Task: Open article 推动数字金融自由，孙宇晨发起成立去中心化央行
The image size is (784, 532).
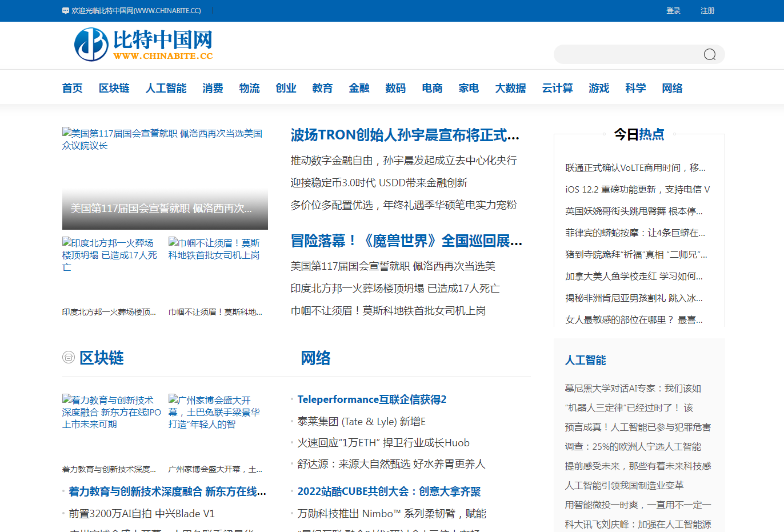Action: coord(404,161)
